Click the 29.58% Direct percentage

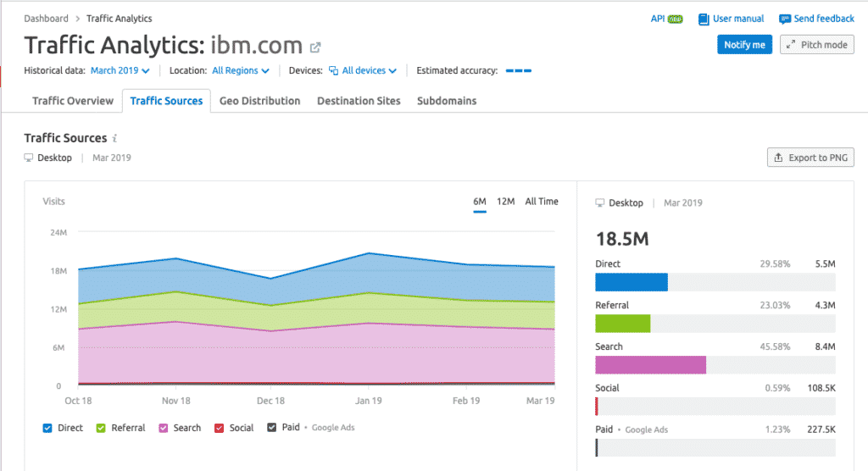pyautogui.click(x=775, y=264)
